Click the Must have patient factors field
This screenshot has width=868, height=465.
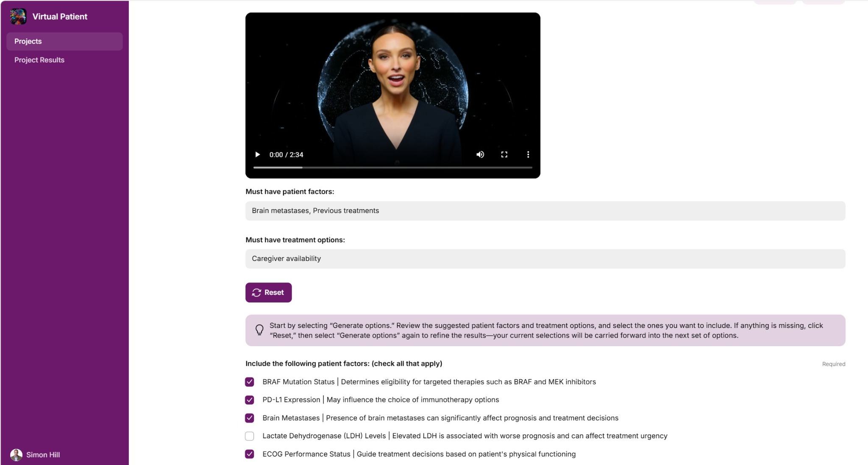tap(545, 211)
